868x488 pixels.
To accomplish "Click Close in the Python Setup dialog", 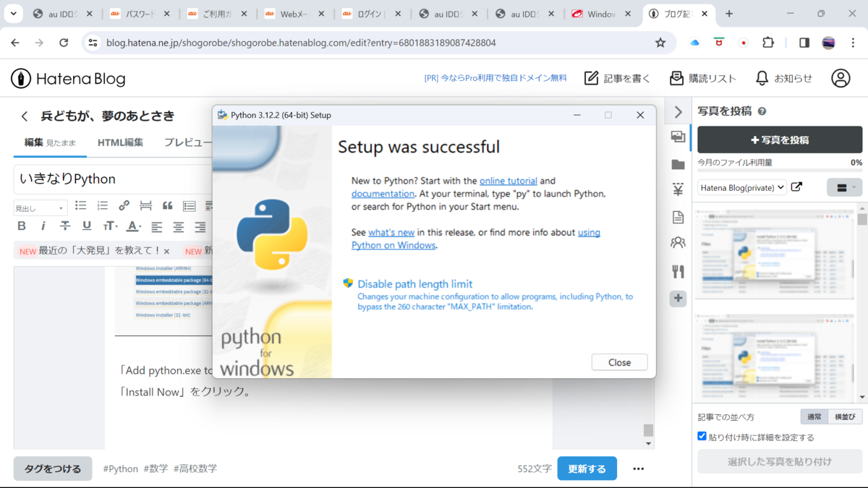I will point(619,362).
